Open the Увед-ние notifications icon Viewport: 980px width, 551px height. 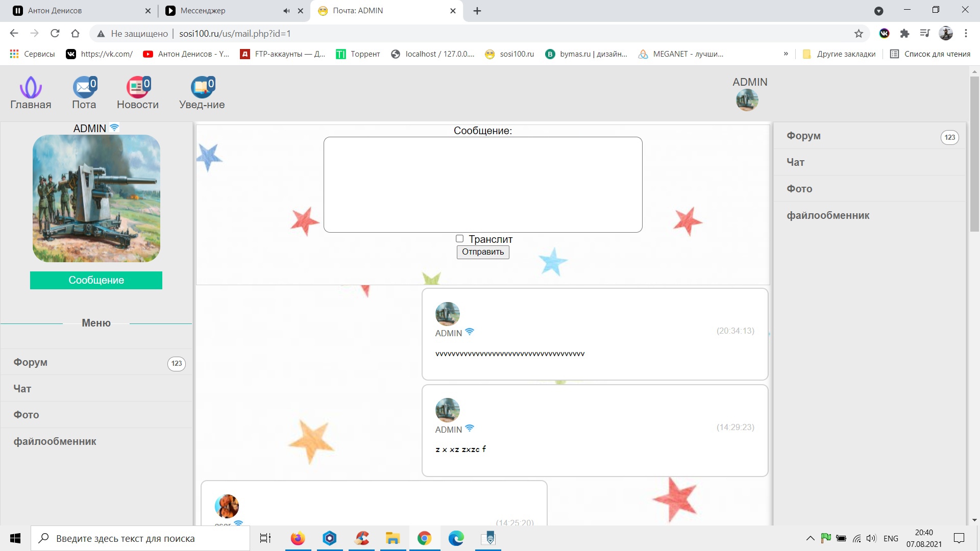[202, 88]
